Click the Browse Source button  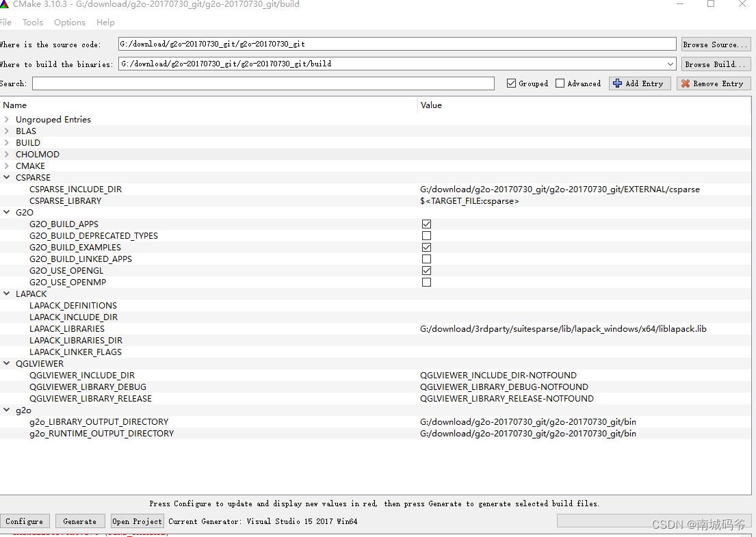pyautogui.click(x=716, y=44)
